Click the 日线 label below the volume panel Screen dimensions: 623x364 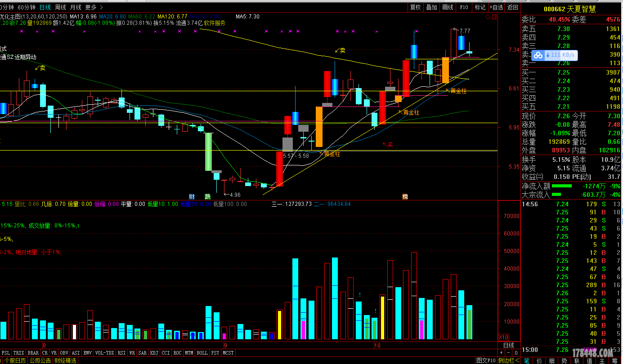coord(508,345)
